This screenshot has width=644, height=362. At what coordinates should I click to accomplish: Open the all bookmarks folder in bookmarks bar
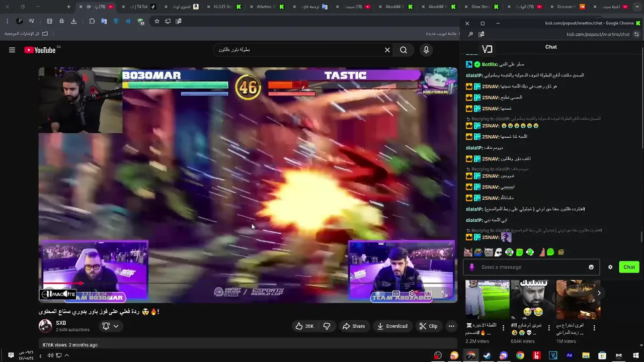(26, 34)
